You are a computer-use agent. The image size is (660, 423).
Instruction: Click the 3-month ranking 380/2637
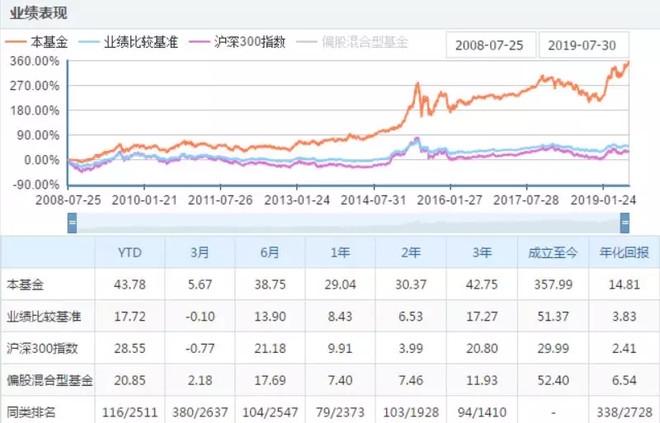click(200, 412)
